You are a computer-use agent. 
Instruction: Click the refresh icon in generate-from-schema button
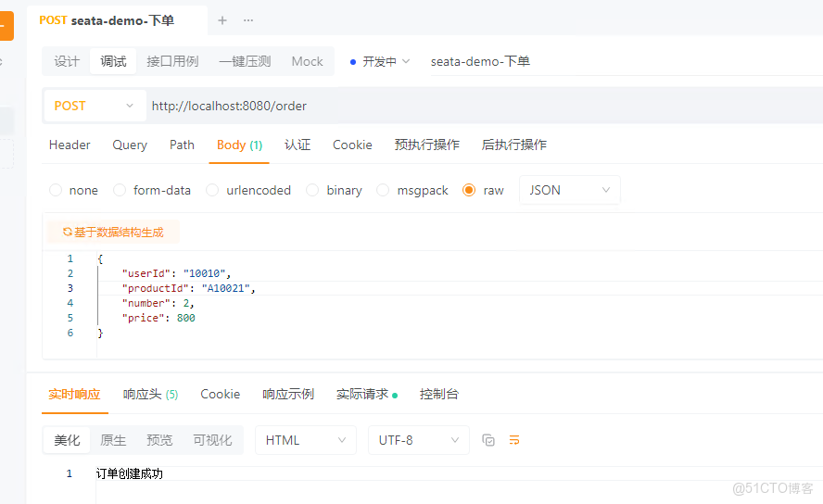[x=67, y=232]
